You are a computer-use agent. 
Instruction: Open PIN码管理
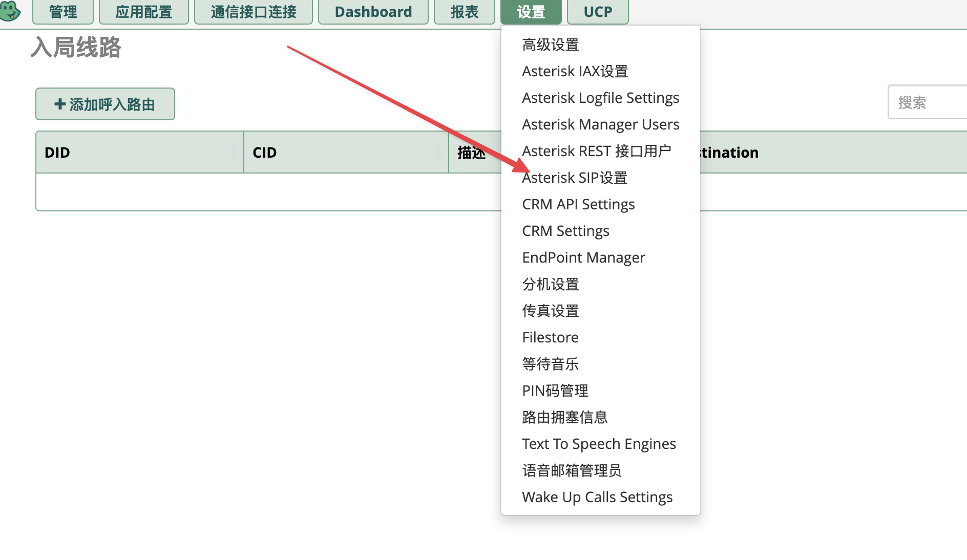(x=555, y=391)
